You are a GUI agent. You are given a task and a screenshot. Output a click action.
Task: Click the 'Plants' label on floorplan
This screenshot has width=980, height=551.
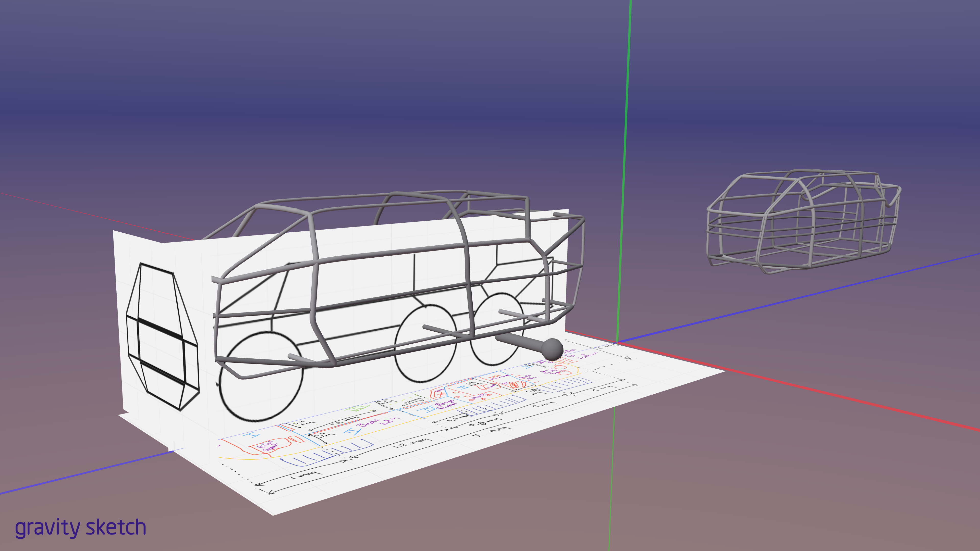[479, 397]
